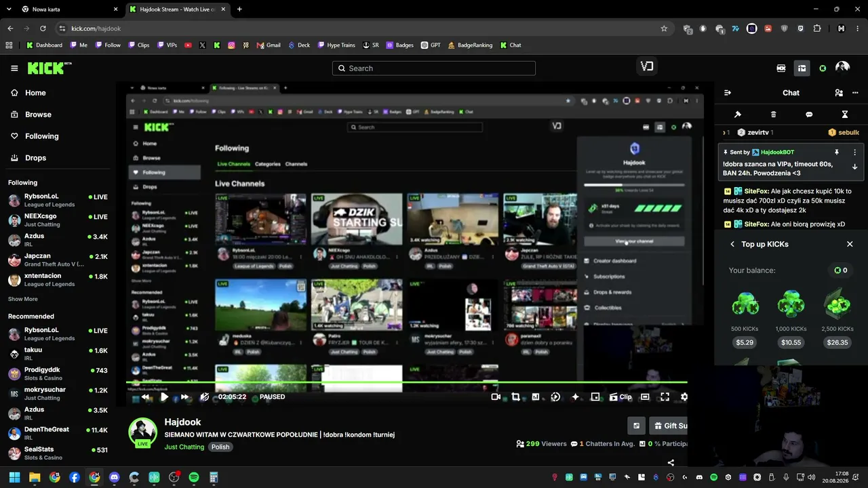The image size is (868, 488).
Task: Open SealStats recommended channel
Action: pos(58,453)
